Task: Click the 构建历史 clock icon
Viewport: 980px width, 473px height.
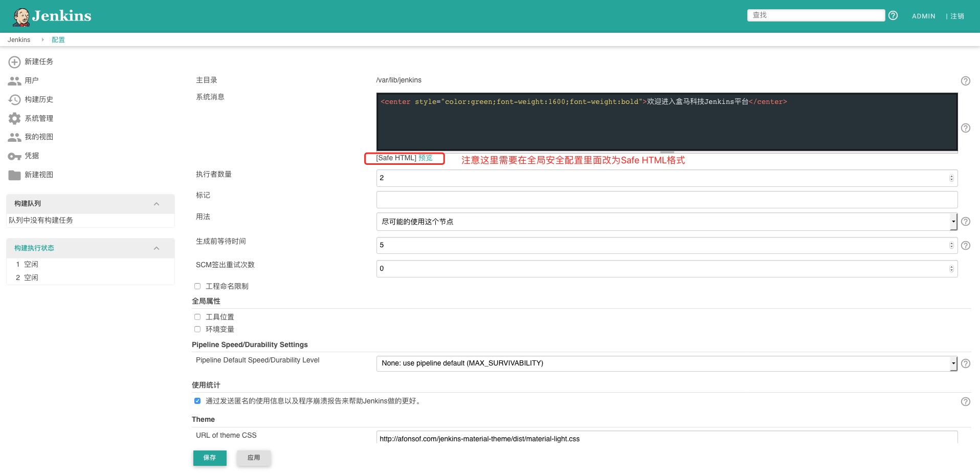Action: click(x=14, y=100)
